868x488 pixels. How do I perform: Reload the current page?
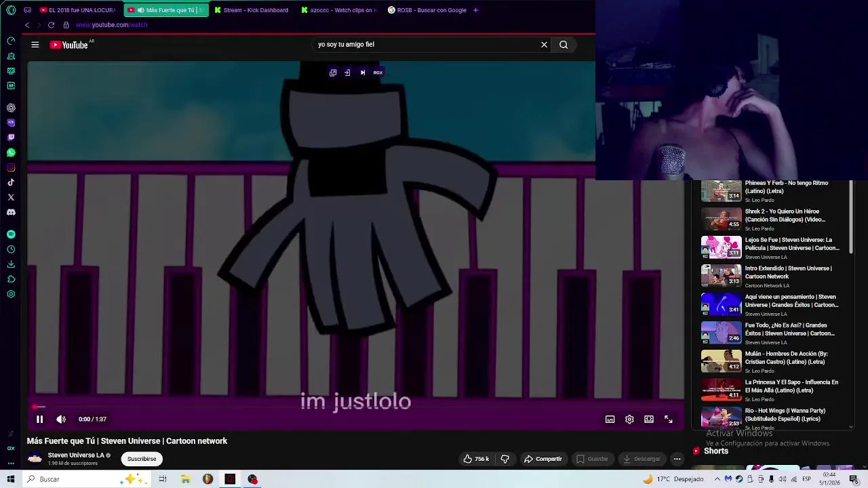click(x=51, y=25)
